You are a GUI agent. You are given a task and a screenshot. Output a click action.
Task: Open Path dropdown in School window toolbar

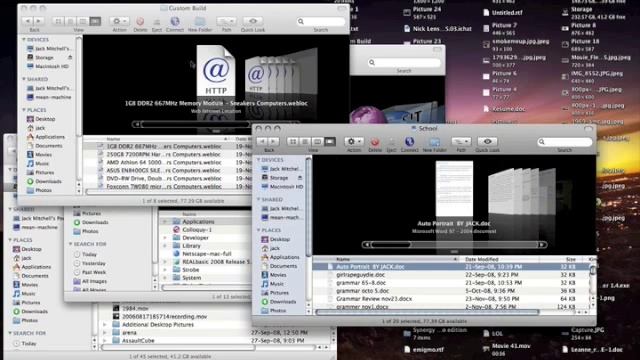click(x=461, y=142)
